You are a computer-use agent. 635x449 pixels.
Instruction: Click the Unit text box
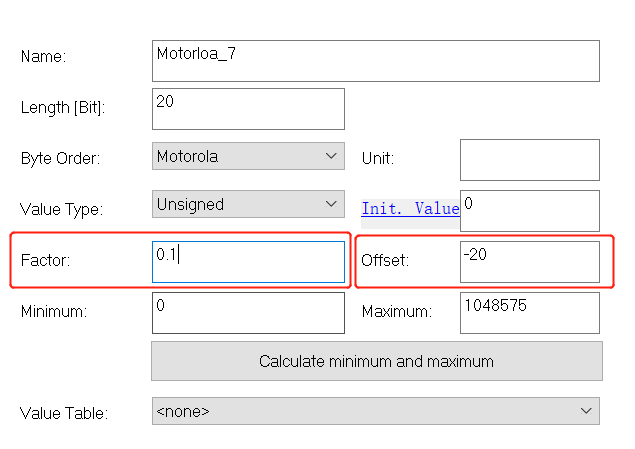(529, 160)
